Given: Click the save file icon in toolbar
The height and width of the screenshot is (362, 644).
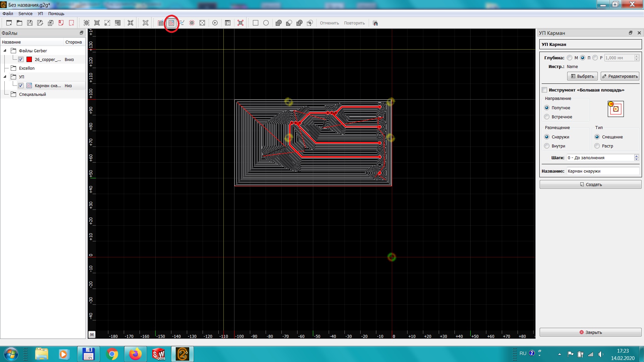Looking at the screenshot, I should (x=30, y=23).
